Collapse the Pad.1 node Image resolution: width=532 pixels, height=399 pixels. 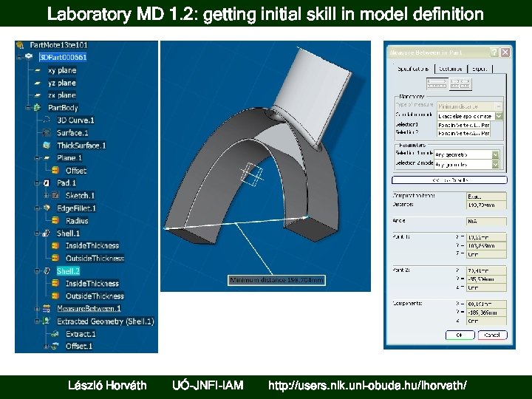tap(38, 183)
